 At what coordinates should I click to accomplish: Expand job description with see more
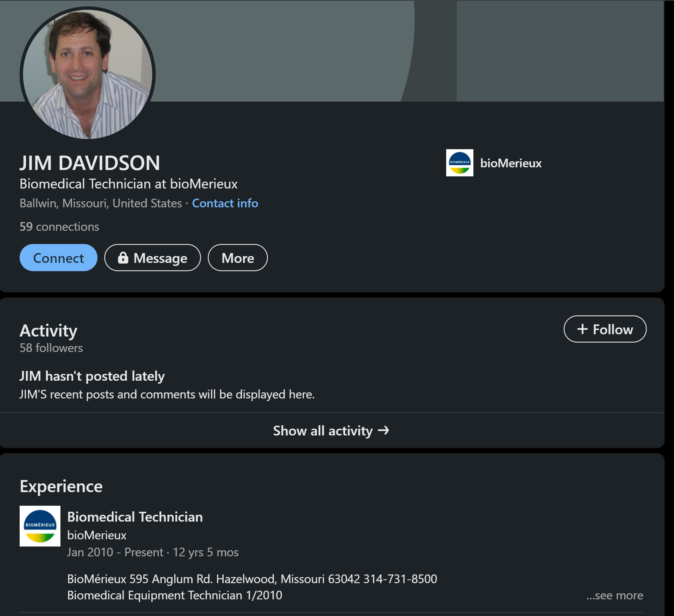[615, 595]
